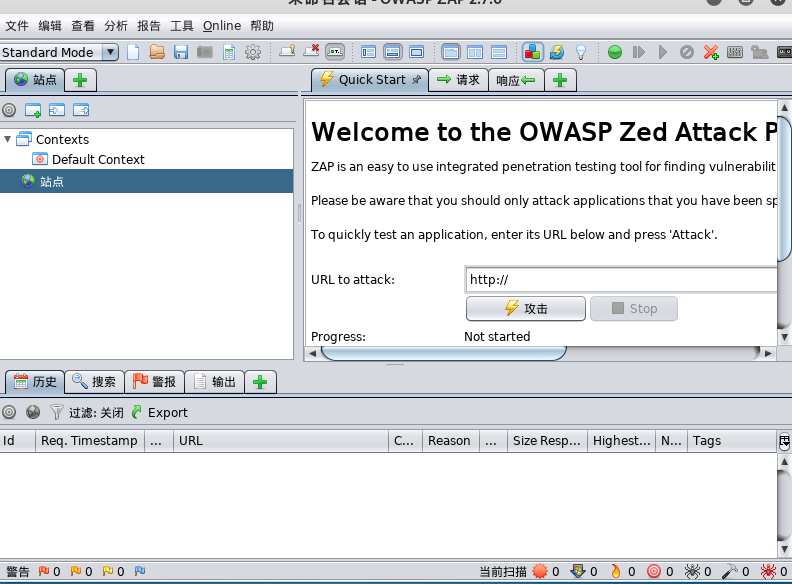Open Options via the gear icon

click(x=253, y=52)
